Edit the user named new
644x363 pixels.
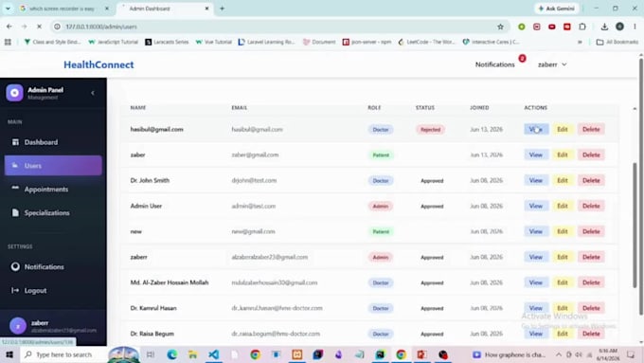tap(563, 231)
